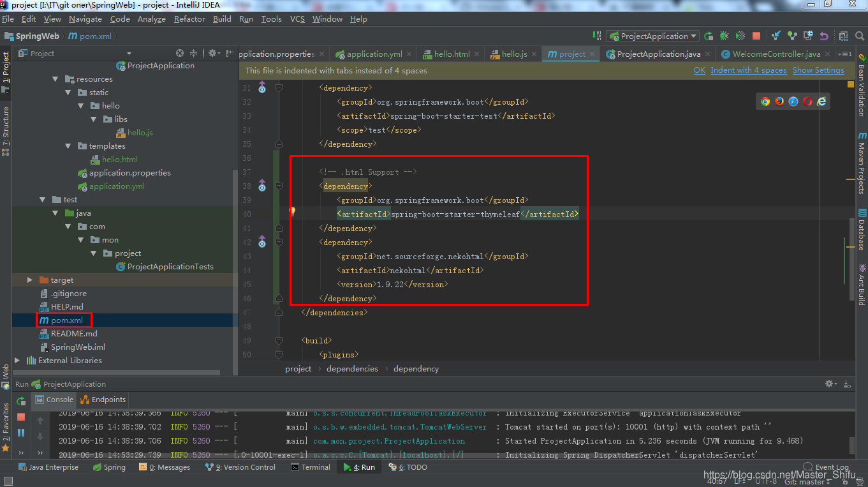Open the Terminal tool window
868x487 pixels.
tap(311, 467)
